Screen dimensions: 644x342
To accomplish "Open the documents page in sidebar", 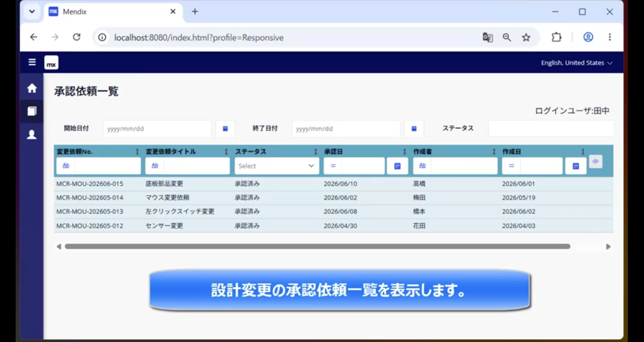I will click(x=32, y=111).
